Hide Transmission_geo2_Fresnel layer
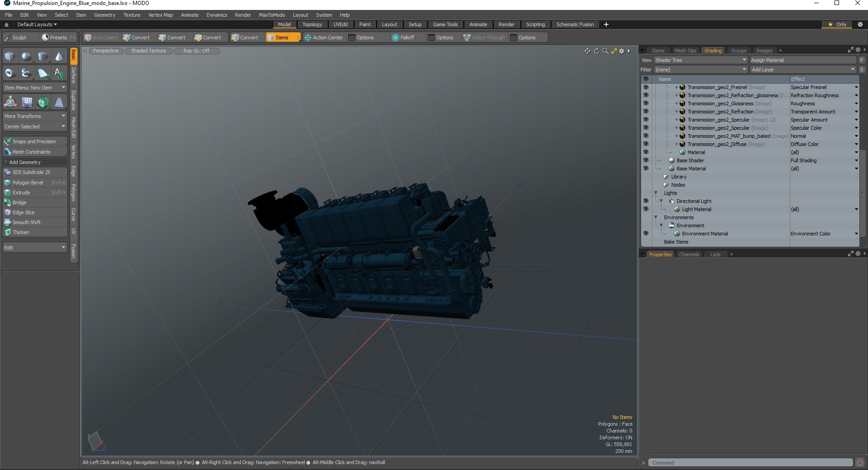The width and height of the screenshot is (868, 470). [646, 87]
